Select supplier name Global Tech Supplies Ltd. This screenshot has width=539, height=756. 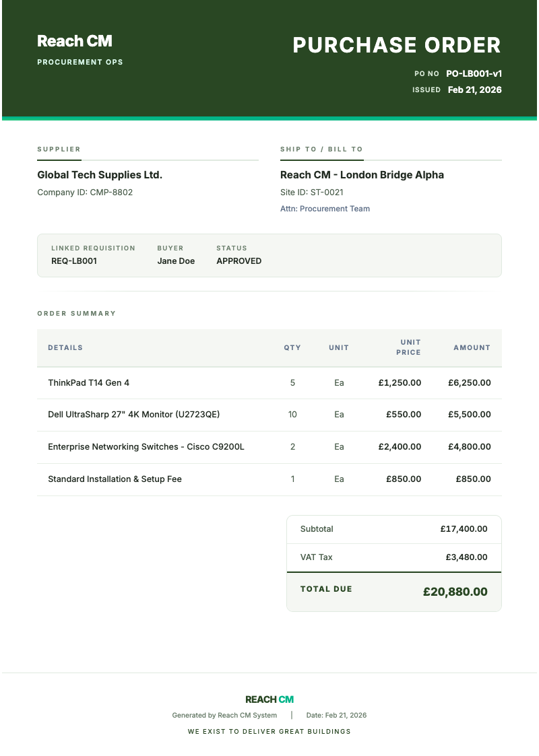[x=100, y=174]
